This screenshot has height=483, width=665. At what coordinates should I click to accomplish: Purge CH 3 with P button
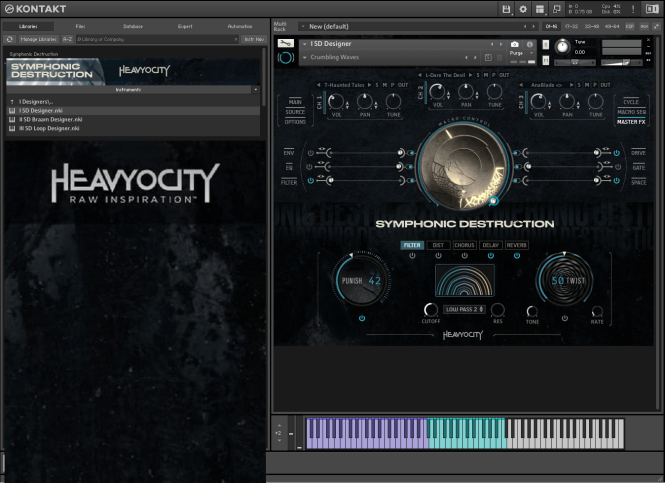595,85
